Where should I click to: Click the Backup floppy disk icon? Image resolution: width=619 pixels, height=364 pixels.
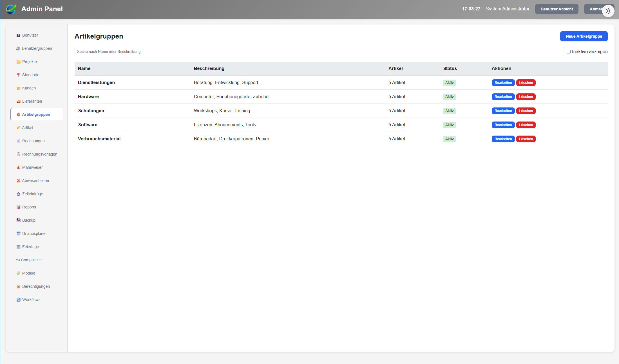pyautogui.click(x=18, y=220)
